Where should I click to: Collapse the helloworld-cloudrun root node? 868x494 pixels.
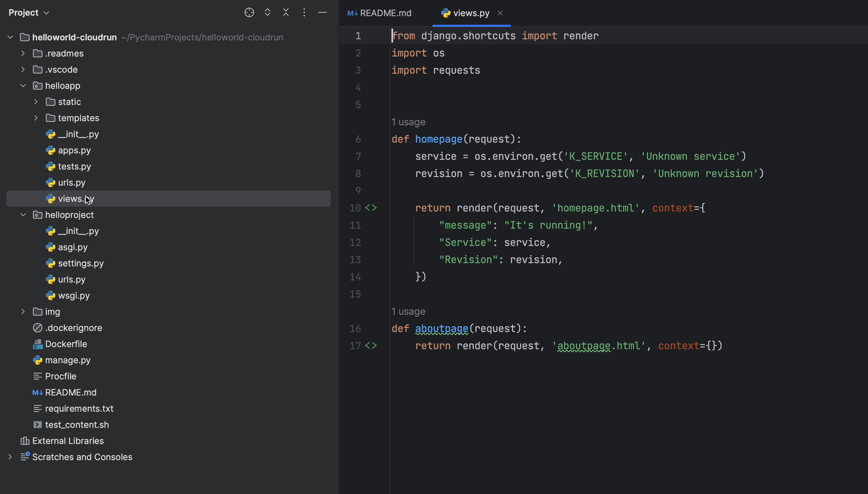tap(10, 37)
